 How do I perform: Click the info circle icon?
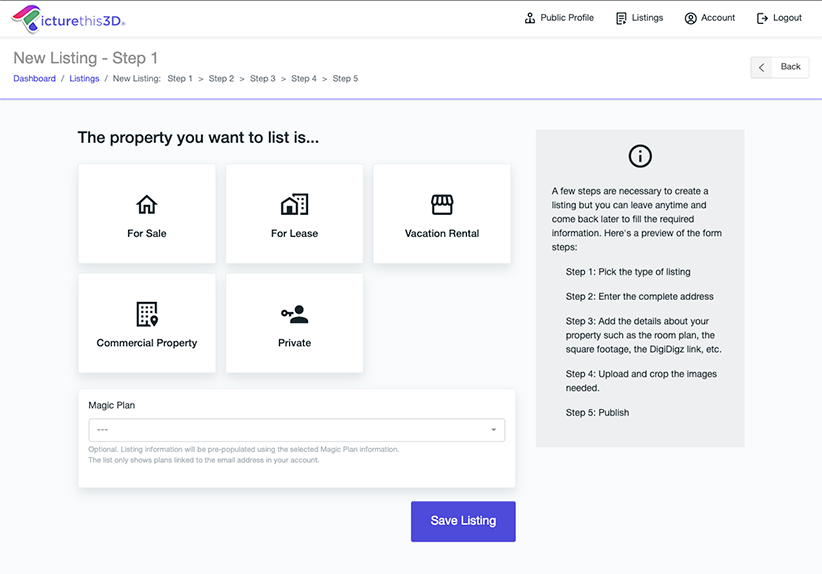(x=640, y=156)
